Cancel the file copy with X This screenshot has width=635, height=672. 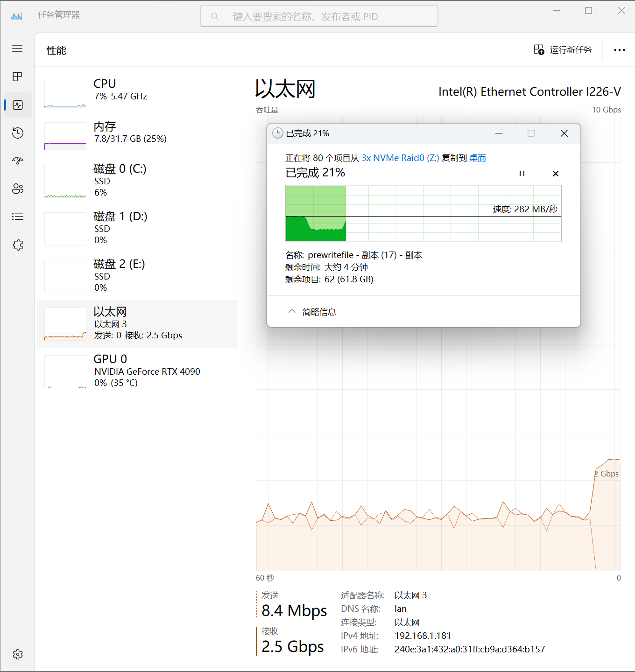556,174
